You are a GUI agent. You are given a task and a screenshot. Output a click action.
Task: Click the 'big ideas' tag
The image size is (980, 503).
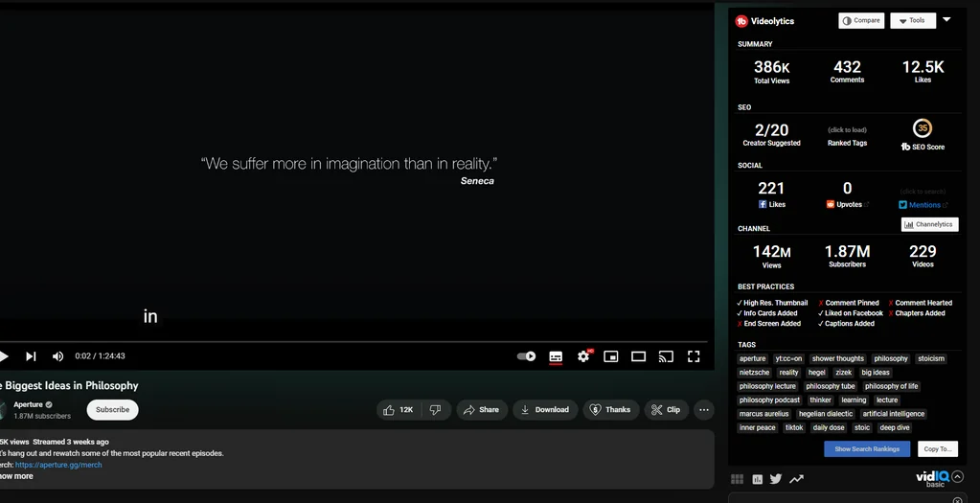point(875,373)
